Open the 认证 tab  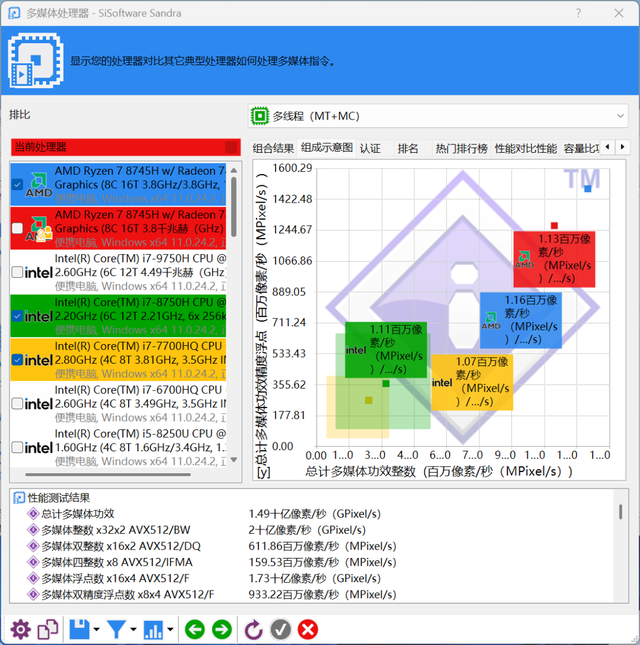pyautogui.click(x=370, y=148)
